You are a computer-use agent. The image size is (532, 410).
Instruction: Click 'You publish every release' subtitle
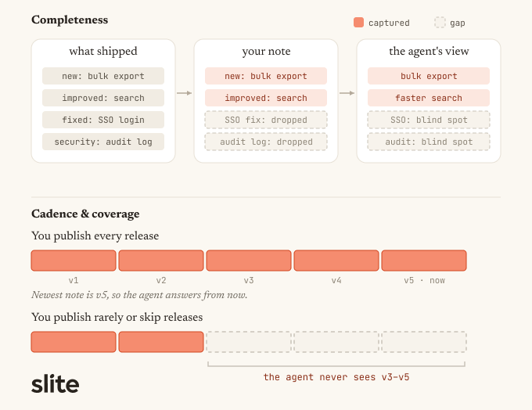pyautogui.click(x=95, y=236)
